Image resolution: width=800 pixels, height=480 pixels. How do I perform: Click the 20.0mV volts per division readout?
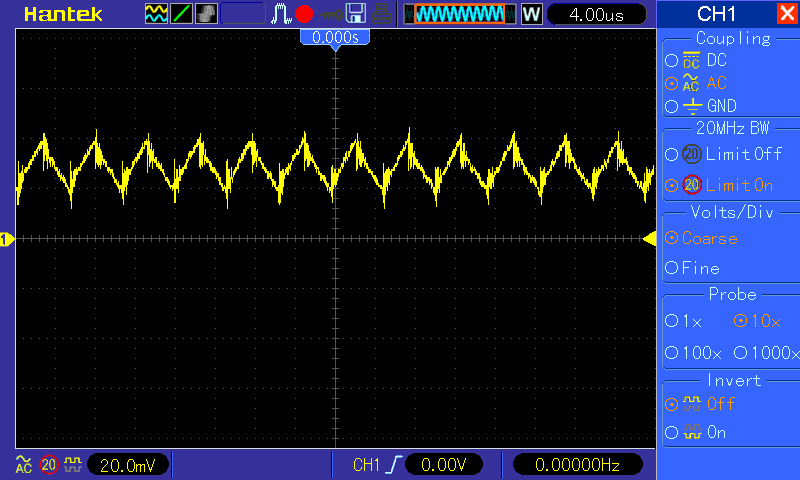click(128, 465)
